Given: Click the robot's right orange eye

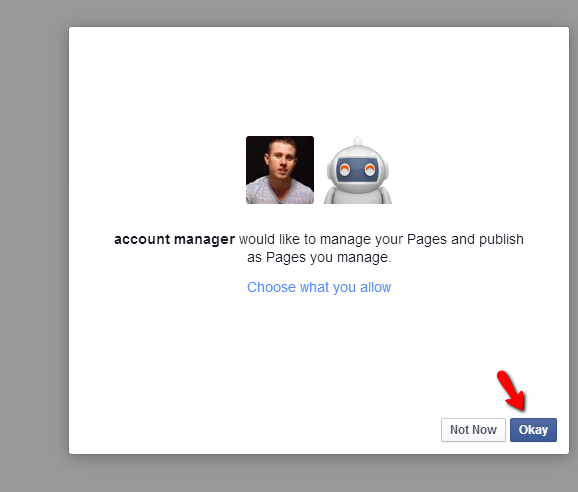Looking at the screenshot, I should (x=370, y=170).
